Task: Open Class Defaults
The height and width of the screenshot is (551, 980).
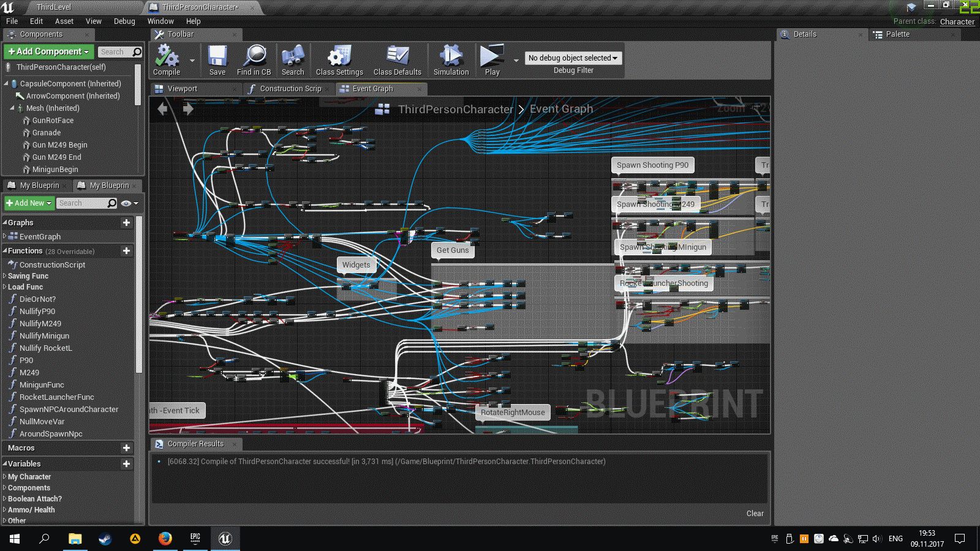Action: coord(398,57)
